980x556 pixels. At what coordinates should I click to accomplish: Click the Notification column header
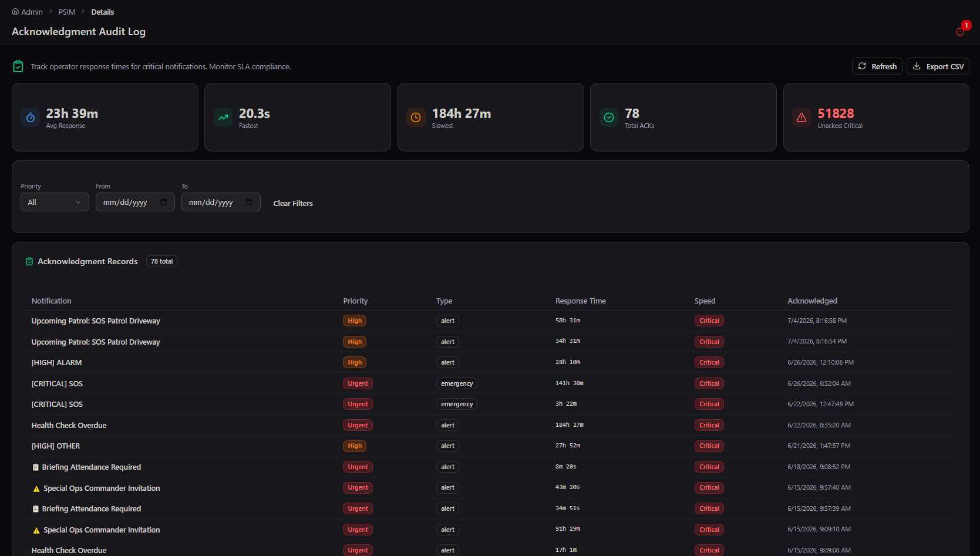tap(52, 301)
